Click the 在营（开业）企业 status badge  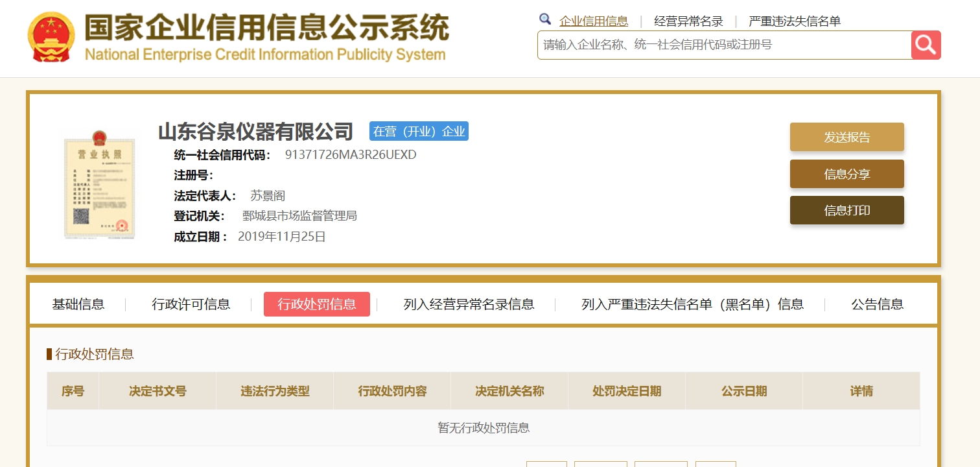(419, 131)
